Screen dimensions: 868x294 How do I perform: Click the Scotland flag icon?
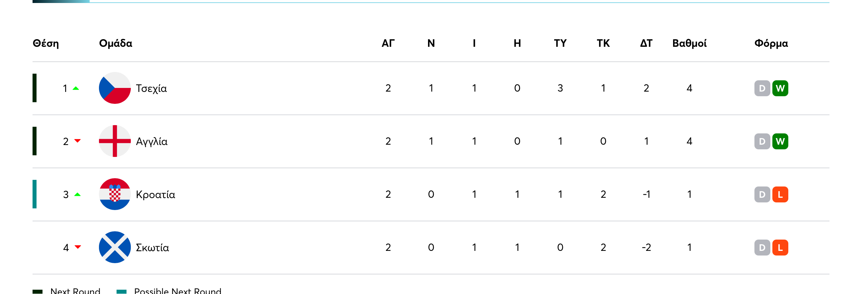(115, 247)
